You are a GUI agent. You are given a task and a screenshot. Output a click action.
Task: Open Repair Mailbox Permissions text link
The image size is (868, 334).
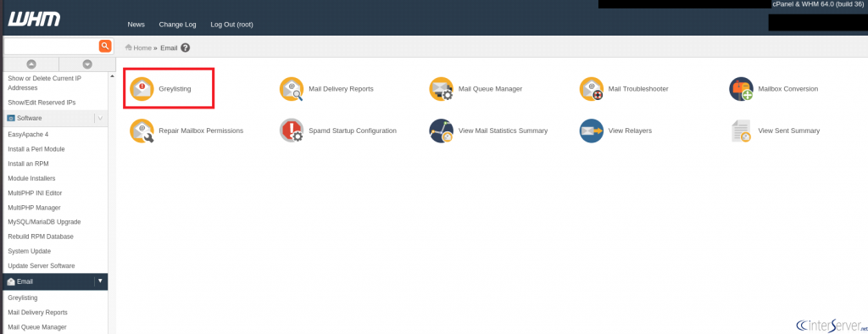click(x=201, y=131)
